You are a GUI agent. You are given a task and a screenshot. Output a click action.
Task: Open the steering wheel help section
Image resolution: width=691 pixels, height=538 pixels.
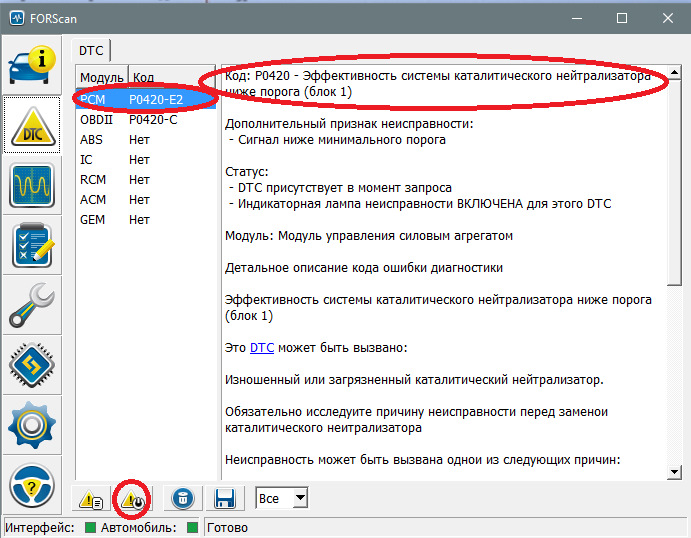pyautogui.click(x=32, y=485)
